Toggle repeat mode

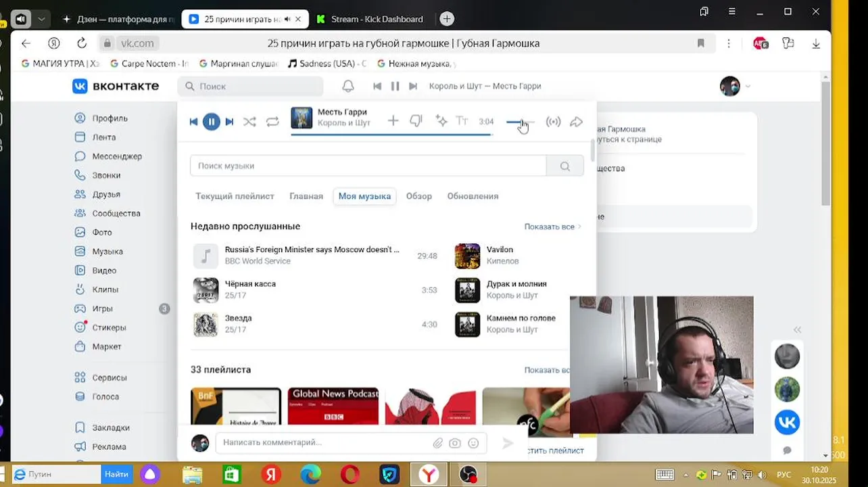272,122
